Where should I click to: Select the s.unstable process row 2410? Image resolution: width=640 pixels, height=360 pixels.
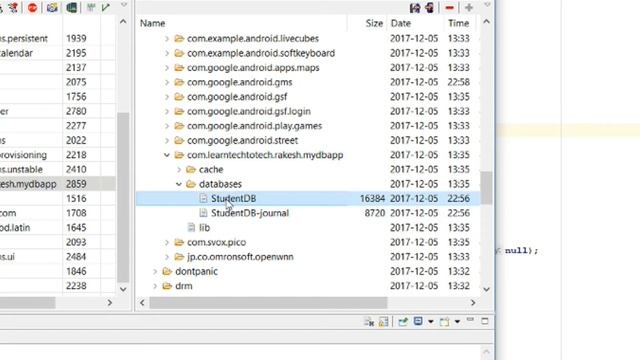coord(58,169)
